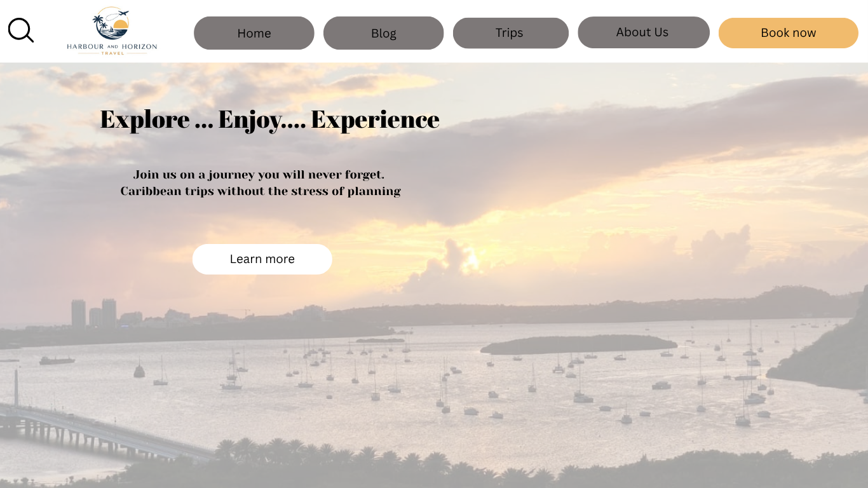Click the small island in the bay
Viewport: 868px width, 488px height.
(578, 344)
